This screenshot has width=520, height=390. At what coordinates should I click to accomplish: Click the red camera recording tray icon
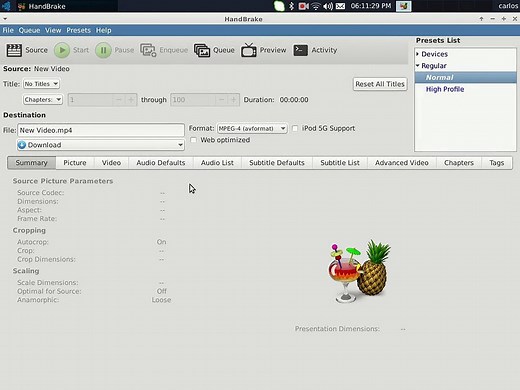click(x=303, y=6)
